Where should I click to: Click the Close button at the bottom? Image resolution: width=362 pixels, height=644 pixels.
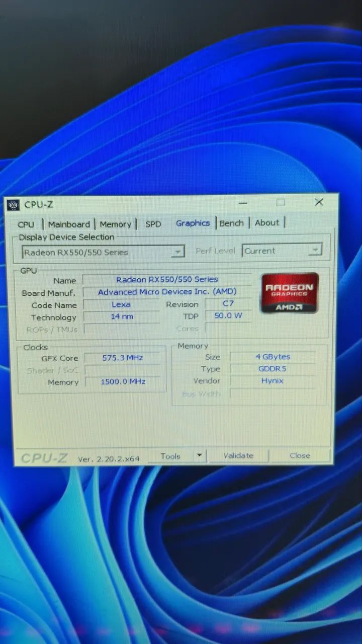point(300,455)
